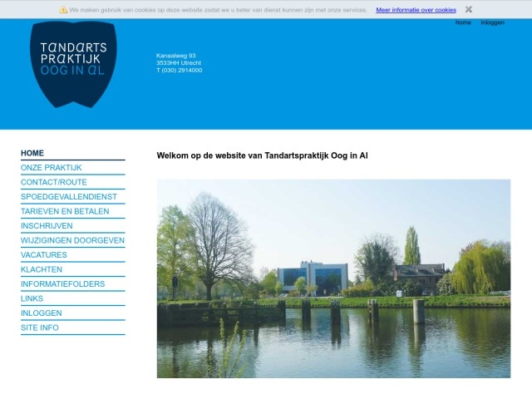Navigate to CONTACT/ROUTE page
The width and height of the screenshot is (532, 399).
[53, 182]
